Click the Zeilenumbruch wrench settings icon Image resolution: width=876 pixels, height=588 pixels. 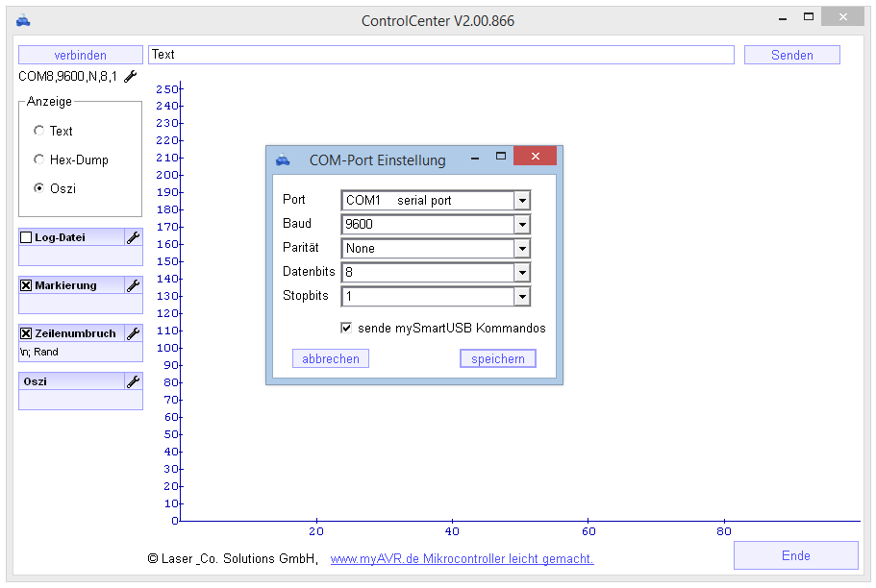133,333
